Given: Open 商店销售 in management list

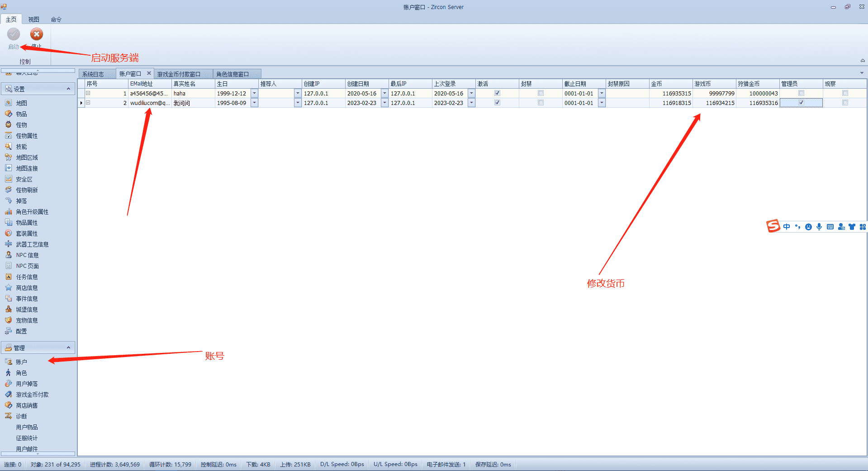Looking at the screenshot, I should coord(27,405).
